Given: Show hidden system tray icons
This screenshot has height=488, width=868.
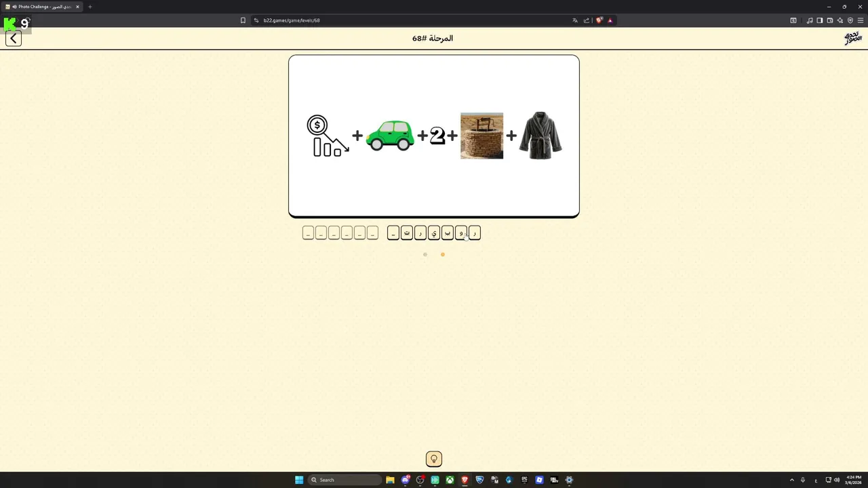Looking at the screenshot, I should (x=791, y=480).
